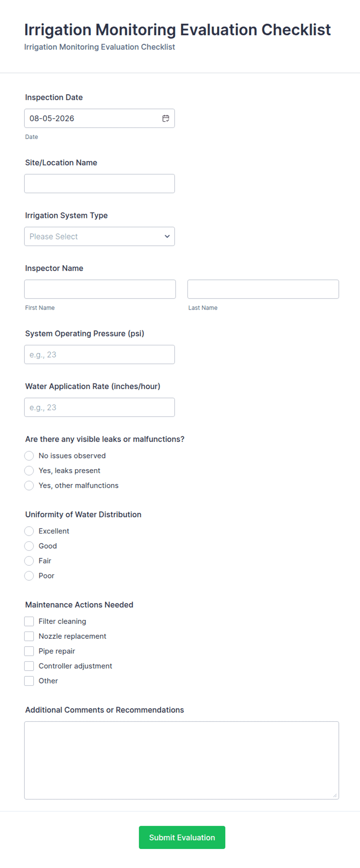This screenshot has height=868, width=360.
Task: Choose Yes, other malfunctions radio
Action: 29,485
